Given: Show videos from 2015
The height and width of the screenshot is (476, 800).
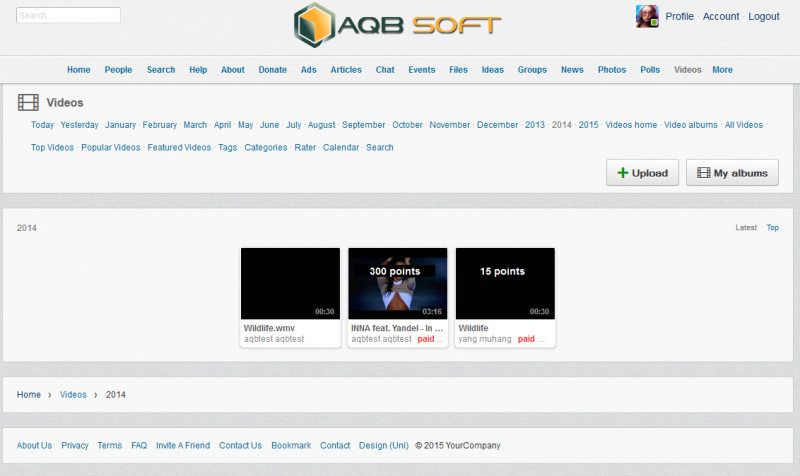Looking at the screenshot, I should point(588,125).
